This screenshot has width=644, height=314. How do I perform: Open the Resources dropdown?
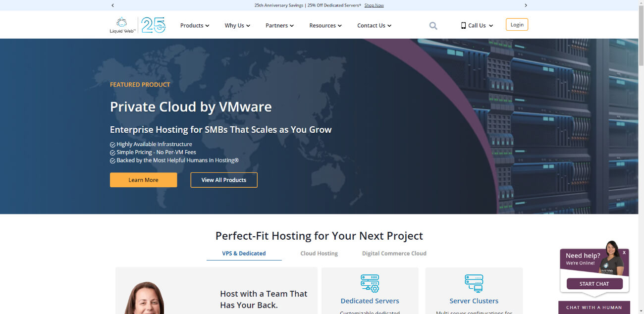coord(325,25)
